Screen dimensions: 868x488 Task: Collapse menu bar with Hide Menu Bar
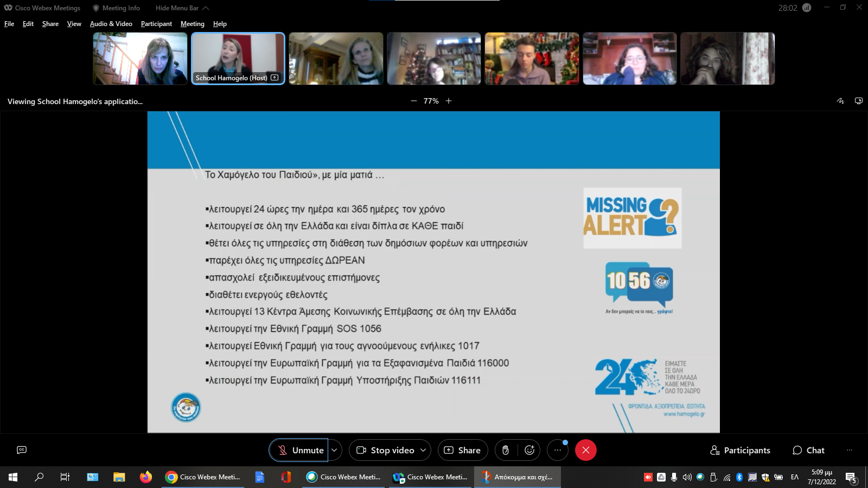pos(182,8)
